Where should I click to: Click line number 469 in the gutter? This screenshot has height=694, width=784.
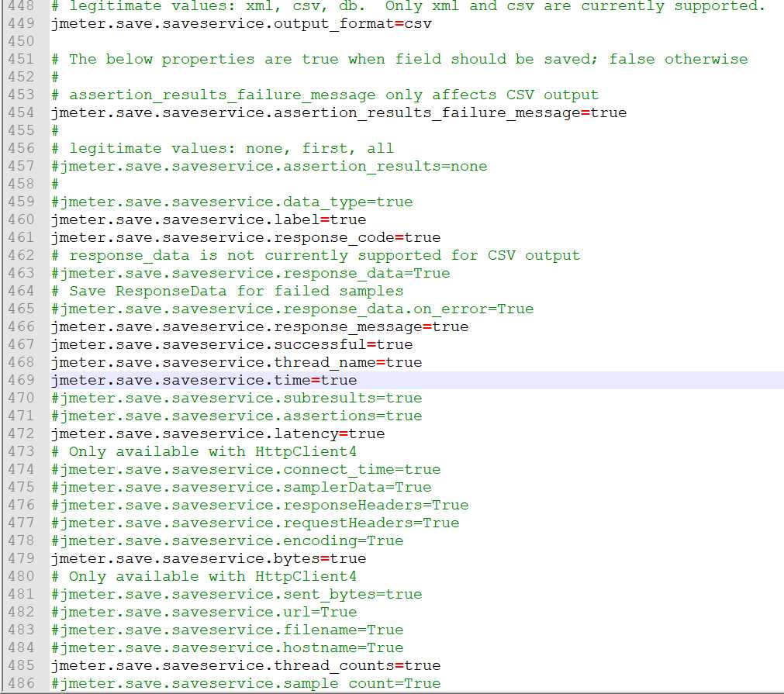22,380
